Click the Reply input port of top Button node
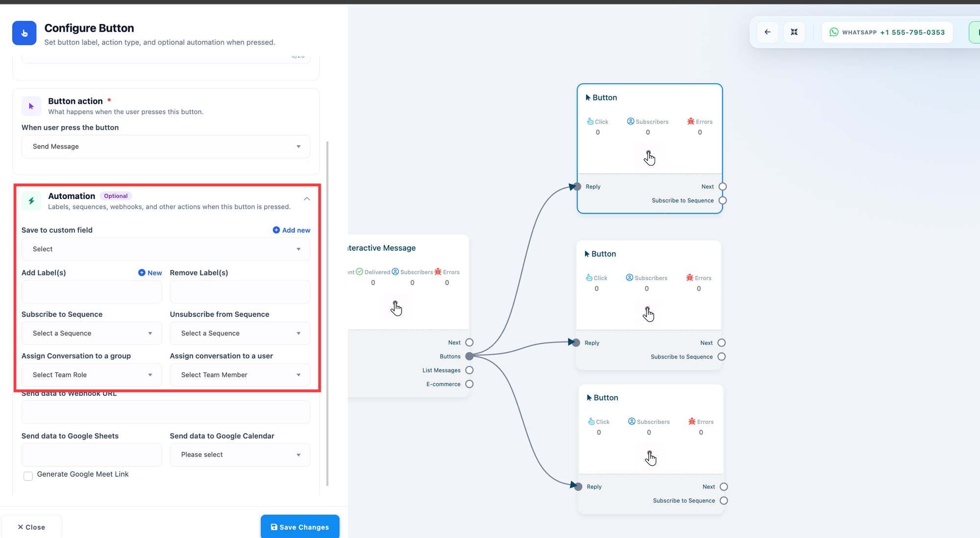This screenshot has width=980, height=538. [x=577, y=187]
